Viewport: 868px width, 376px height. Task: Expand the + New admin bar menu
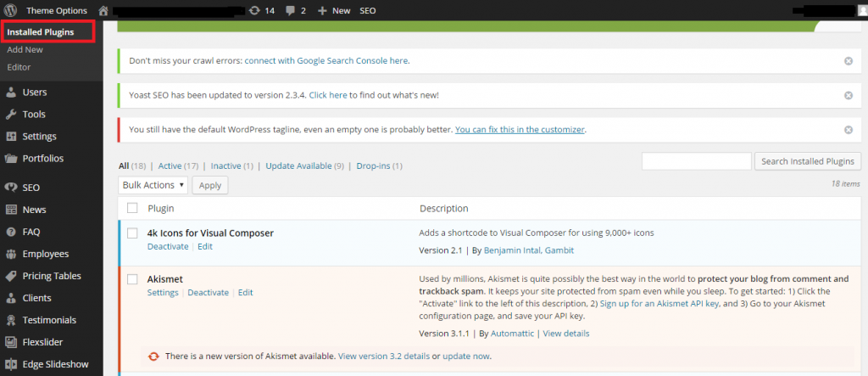point(334,10)
